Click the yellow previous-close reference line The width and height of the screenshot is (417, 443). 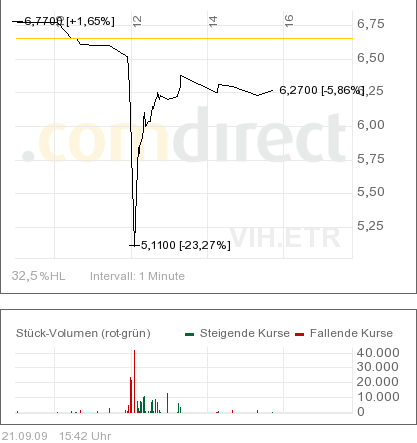[x=184, y=38]
